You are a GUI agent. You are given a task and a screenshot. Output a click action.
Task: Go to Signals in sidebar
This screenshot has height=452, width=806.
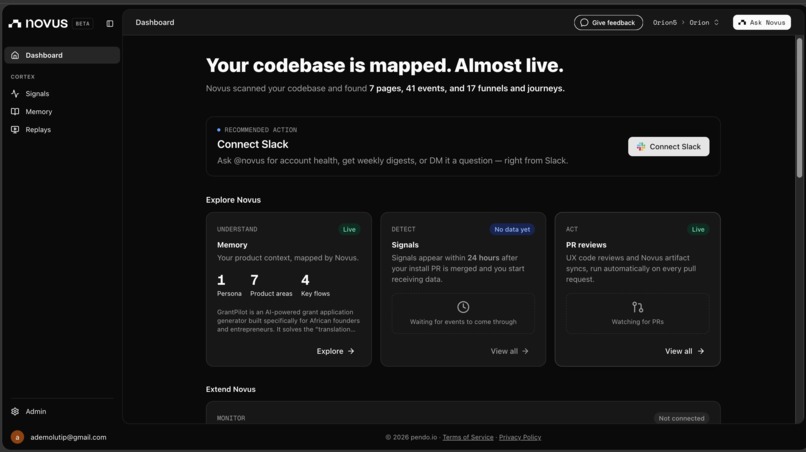(62, 94)
